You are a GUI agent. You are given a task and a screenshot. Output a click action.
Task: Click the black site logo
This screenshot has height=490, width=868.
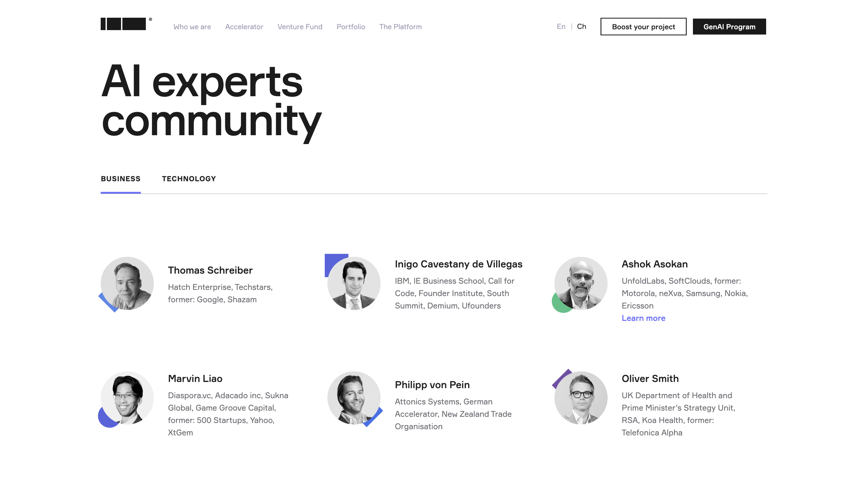coord(126,24)
